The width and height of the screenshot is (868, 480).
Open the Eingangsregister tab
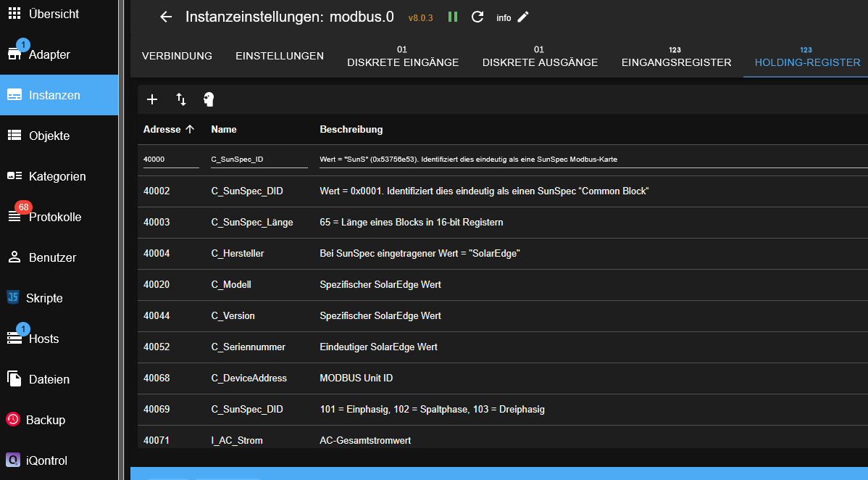pos(677,56)
